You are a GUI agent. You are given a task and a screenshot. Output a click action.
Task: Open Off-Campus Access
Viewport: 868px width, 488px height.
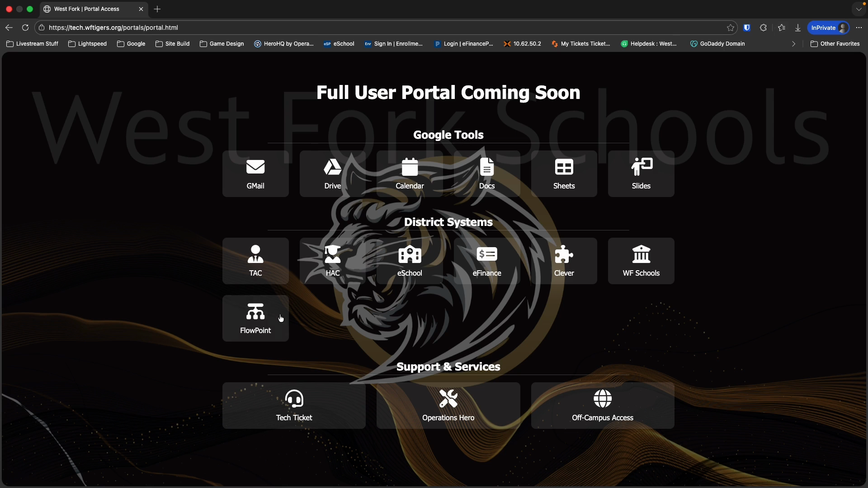tap(602, 405)
